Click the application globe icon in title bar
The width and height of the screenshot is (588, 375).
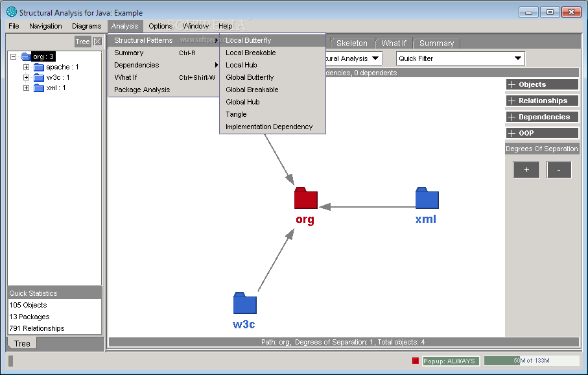(x=12, y=12)
